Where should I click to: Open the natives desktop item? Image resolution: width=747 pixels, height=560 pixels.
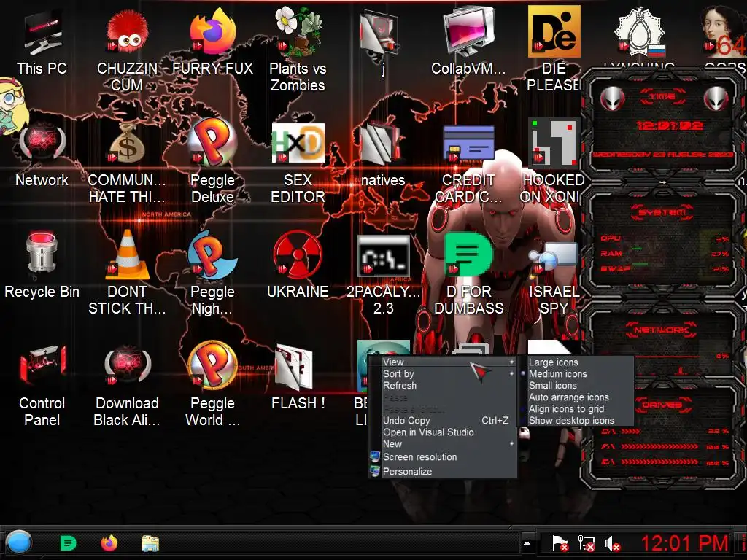[382, 143]
